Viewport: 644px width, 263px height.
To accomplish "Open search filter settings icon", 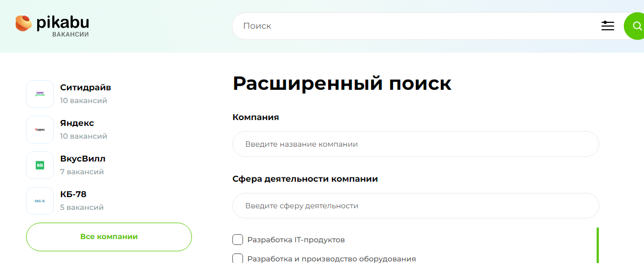I will (x=608, y=26).
